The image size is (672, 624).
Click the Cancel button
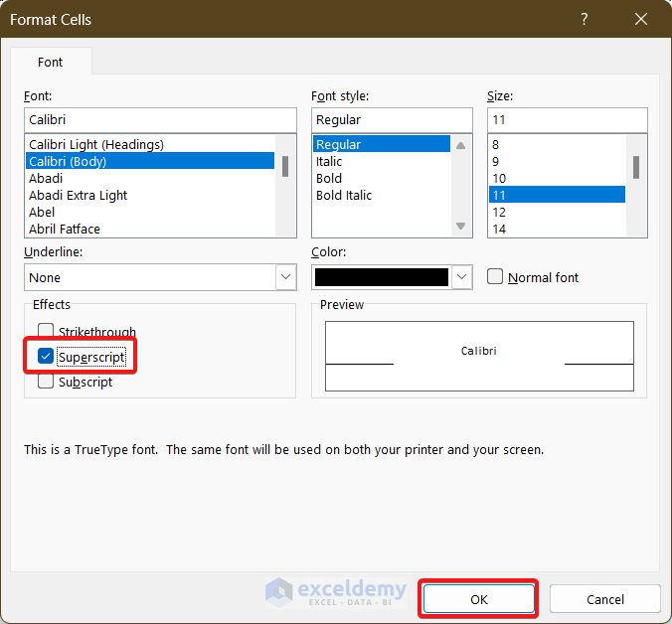point(604,599)
